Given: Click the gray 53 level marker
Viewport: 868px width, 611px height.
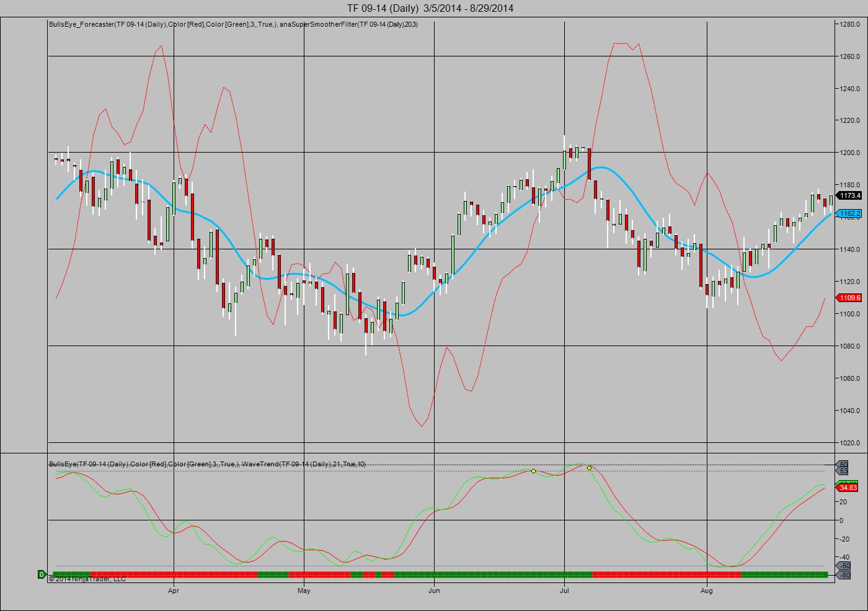Looking at the screenshot, I should point(843,471).
